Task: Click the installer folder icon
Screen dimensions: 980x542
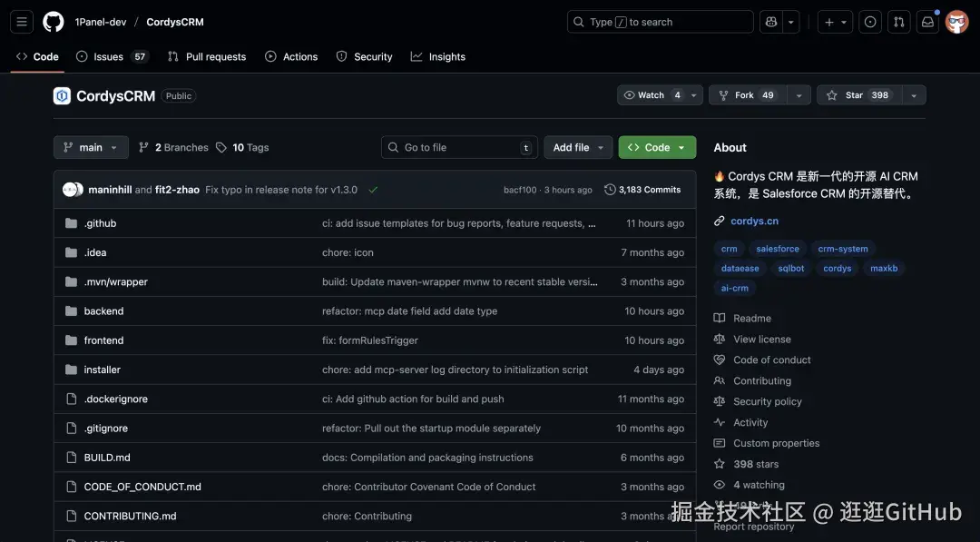Action: pos(72,370)
